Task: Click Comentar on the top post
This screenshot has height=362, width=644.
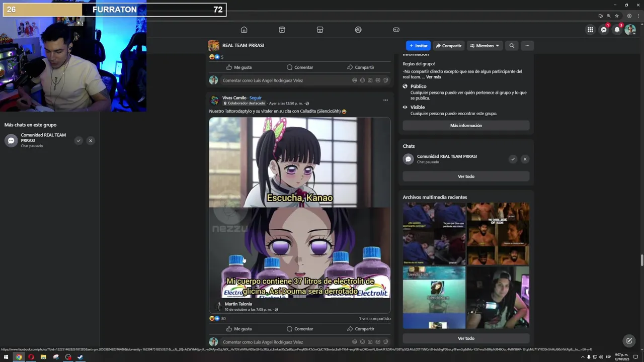Action: point(300,67)
